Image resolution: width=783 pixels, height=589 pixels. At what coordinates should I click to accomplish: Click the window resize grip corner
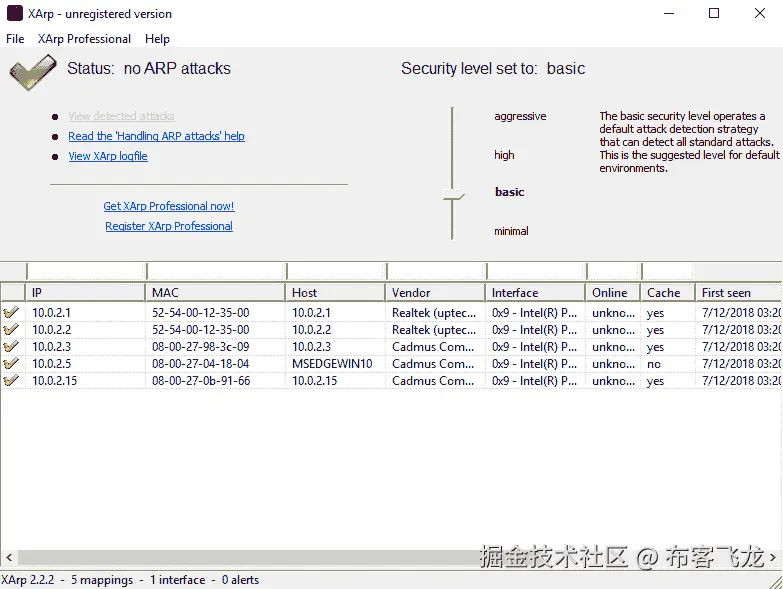[x=776, y=582]
